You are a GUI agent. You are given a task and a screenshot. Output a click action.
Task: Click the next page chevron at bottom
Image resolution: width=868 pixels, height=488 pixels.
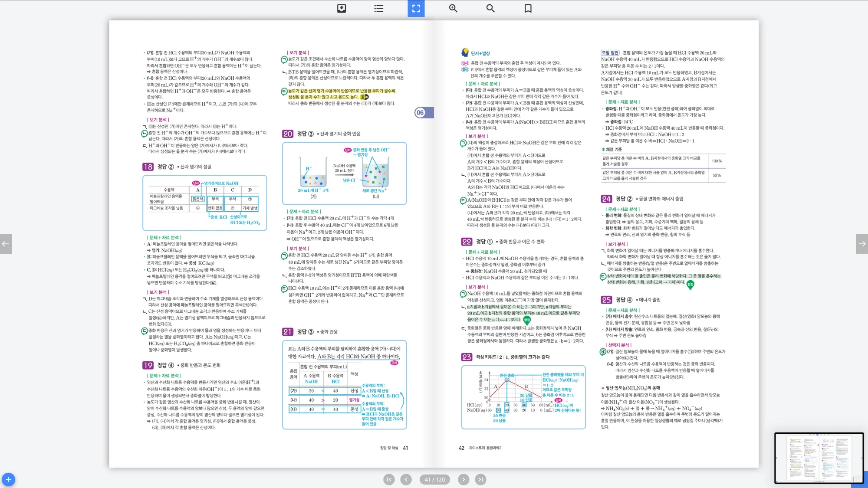(x=464, y=479)
